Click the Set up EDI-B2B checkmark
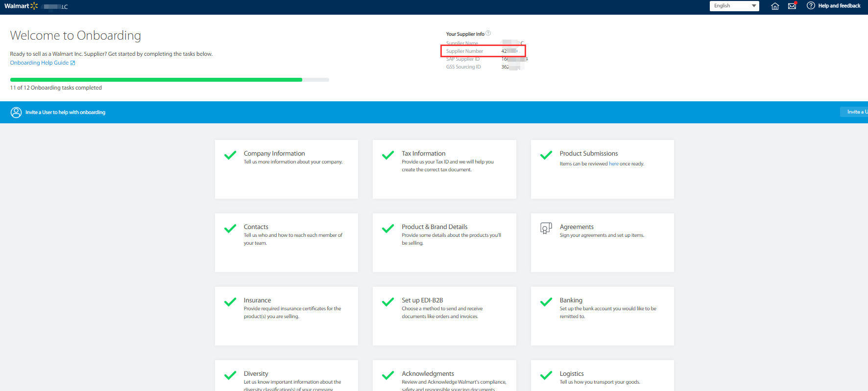 [388, 302]
